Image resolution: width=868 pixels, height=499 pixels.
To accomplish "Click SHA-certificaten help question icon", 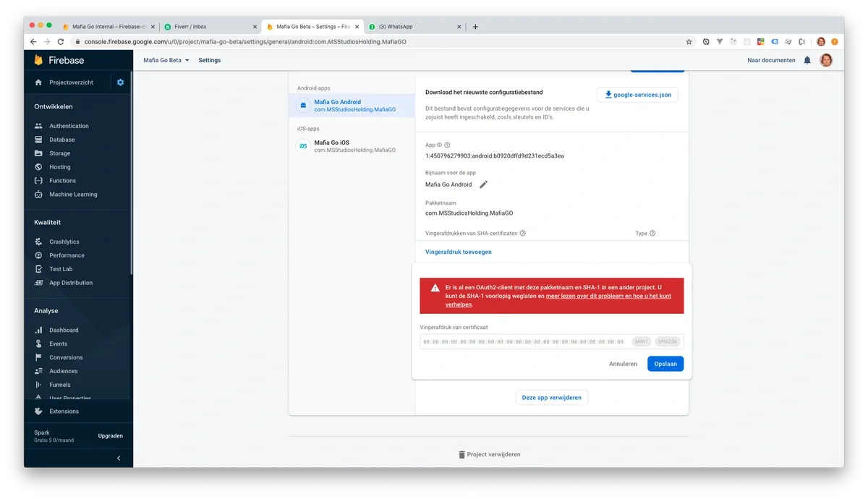I will pos(522,234).
